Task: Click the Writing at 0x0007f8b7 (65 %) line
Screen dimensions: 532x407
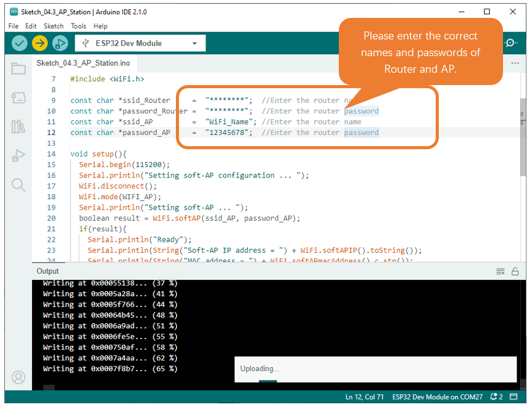Action: [110, 369]
